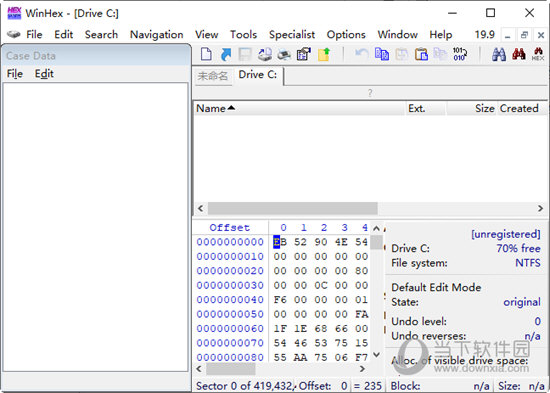Click the Open Folder yellow icon
550x393 pixels.
tap(324, 54)
